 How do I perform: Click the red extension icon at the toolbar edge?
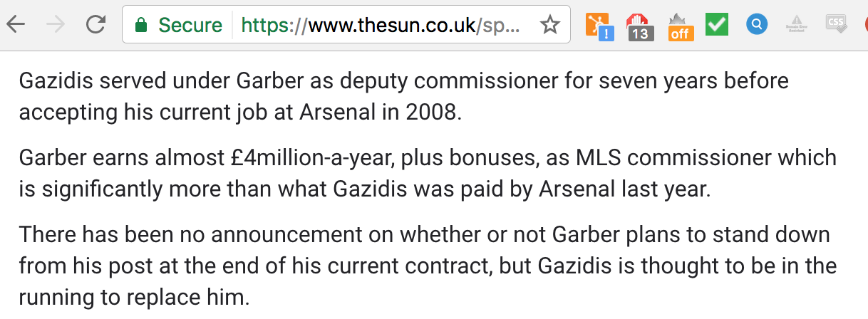click(865, 25)
